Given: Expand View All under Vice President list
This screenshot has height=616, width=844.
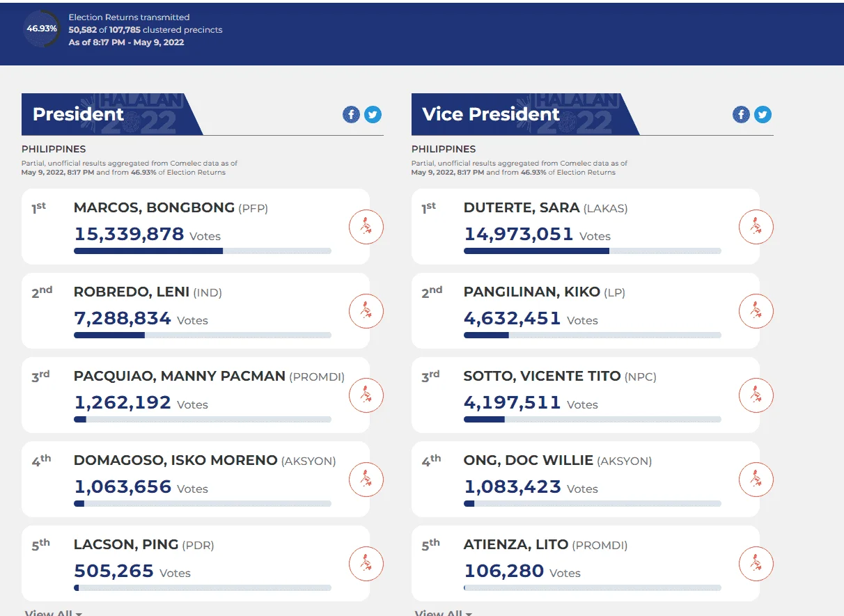Looking at the screenshot, I should pos(444,613).
